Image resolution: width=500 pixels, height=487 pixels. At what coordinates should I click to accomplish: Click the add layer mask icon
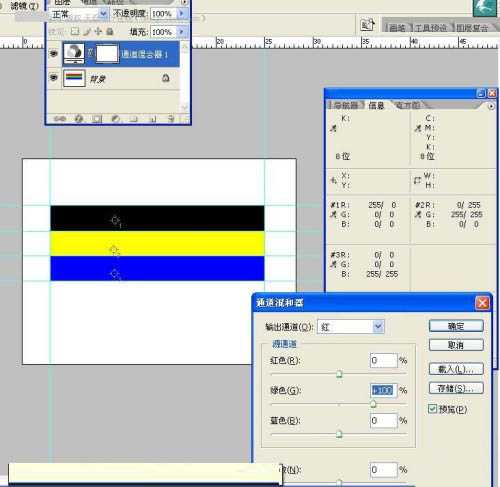pos(97,119)
